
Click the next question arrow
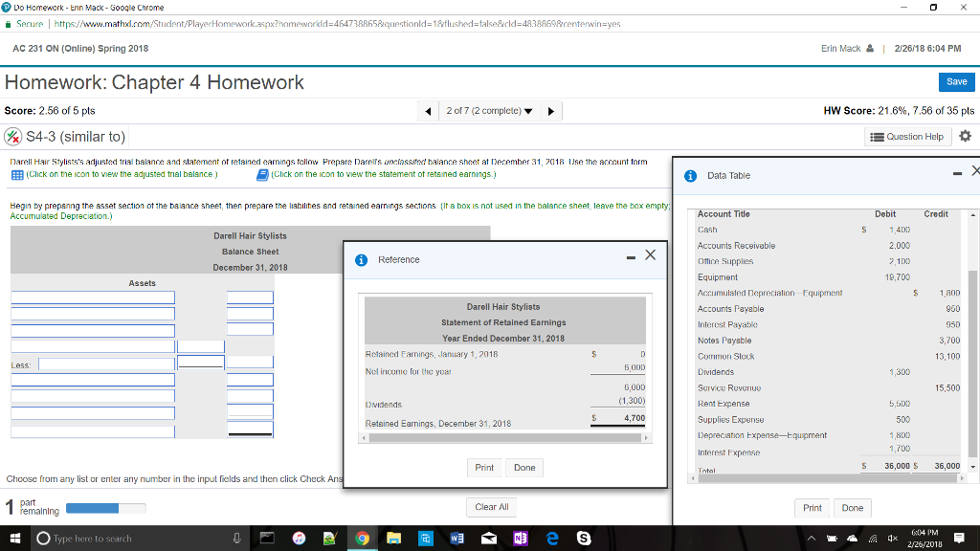click(x=550, y=111)
